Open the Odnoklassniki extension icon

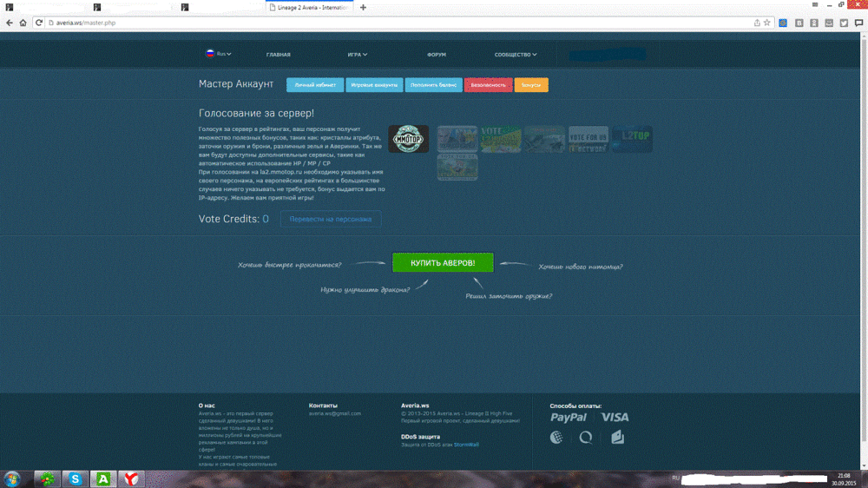pos(814,23)
